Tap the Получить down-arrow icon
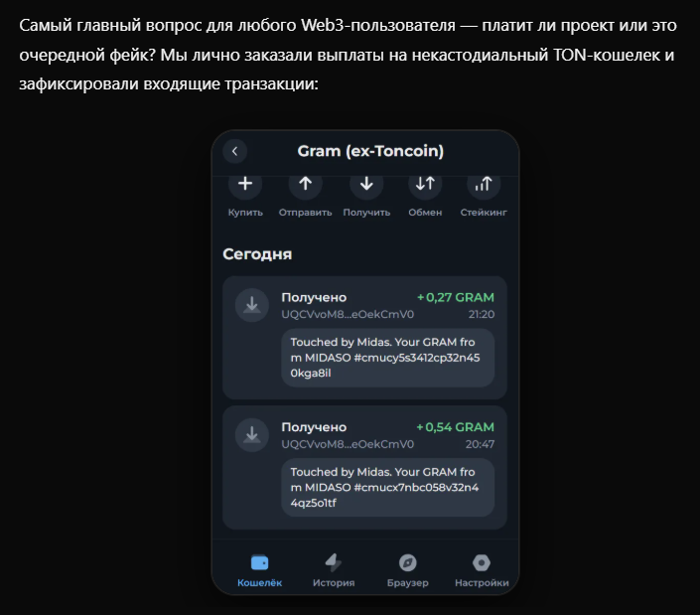The width and height of the screenshot is (700, 615). pos(366,184)
